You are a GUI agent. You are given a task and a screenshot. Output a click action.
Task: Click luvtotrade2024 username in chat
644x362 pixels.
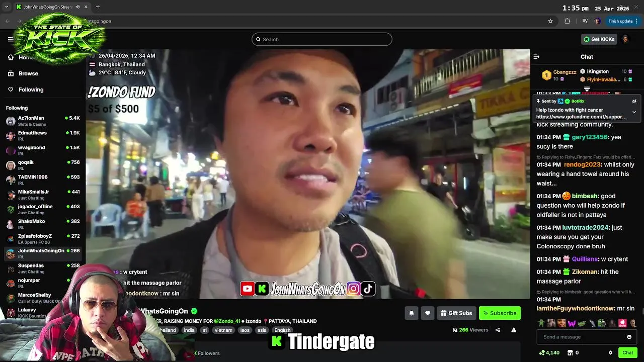point(585,228)
